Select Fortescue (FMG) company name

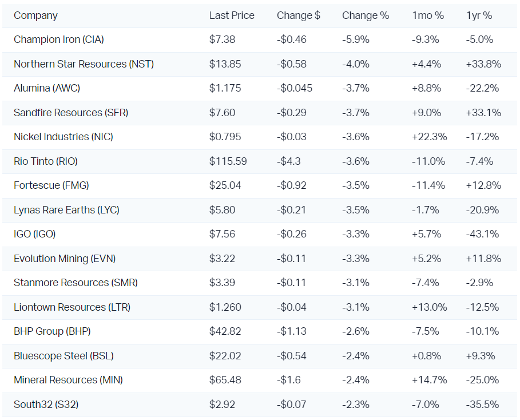51,185
